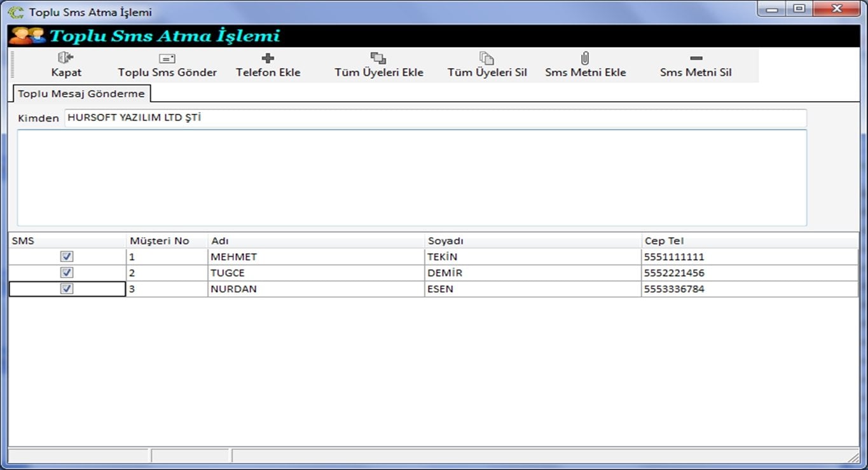Viewport: 868px width, 470px height.
Task: Maximize the Toplu Sms Atma İşlemi window
Action: (x=799, y=9)
